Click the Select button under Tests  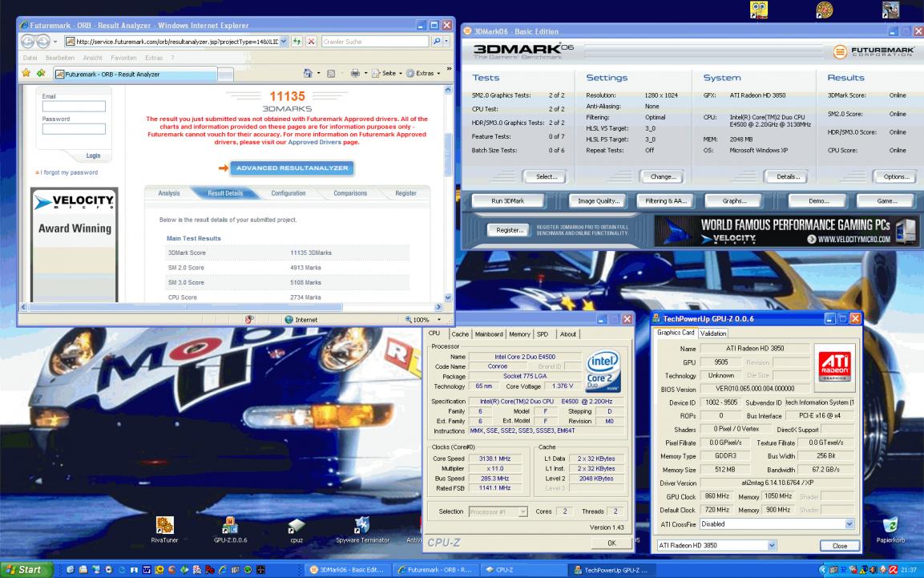547,176
